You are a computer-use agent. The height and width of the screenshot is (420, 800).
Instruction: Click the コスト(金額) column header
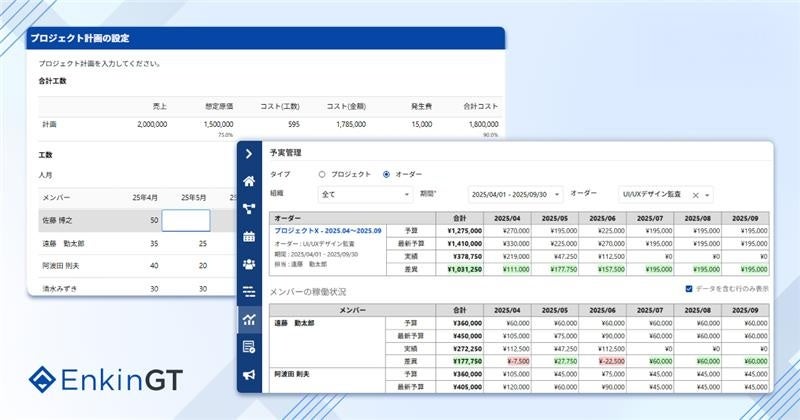pyautogui.click(x=346, y=106)
